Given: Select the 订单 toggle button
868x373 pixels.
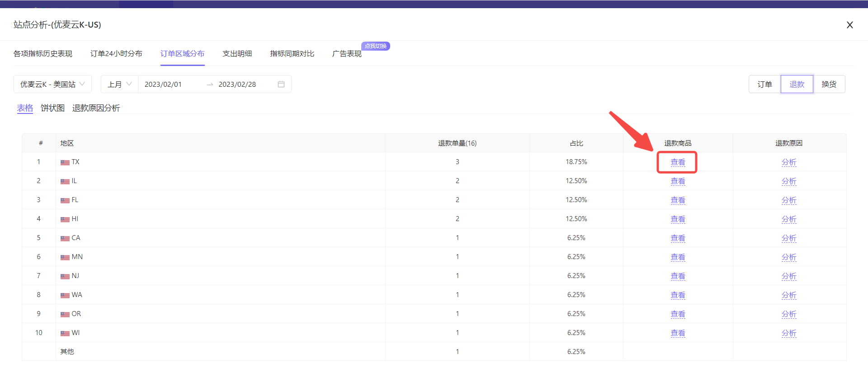Looking at the screenshot, I should tap(765, 84).
